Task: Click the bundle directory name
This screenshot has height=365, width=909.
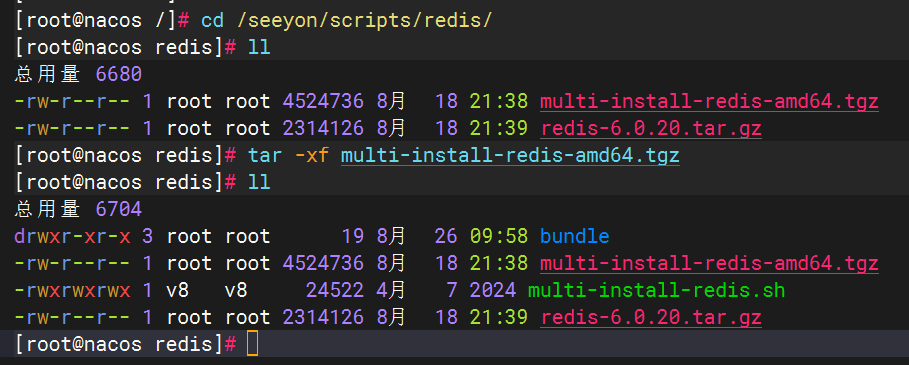Action: click(x=575, y=236)
